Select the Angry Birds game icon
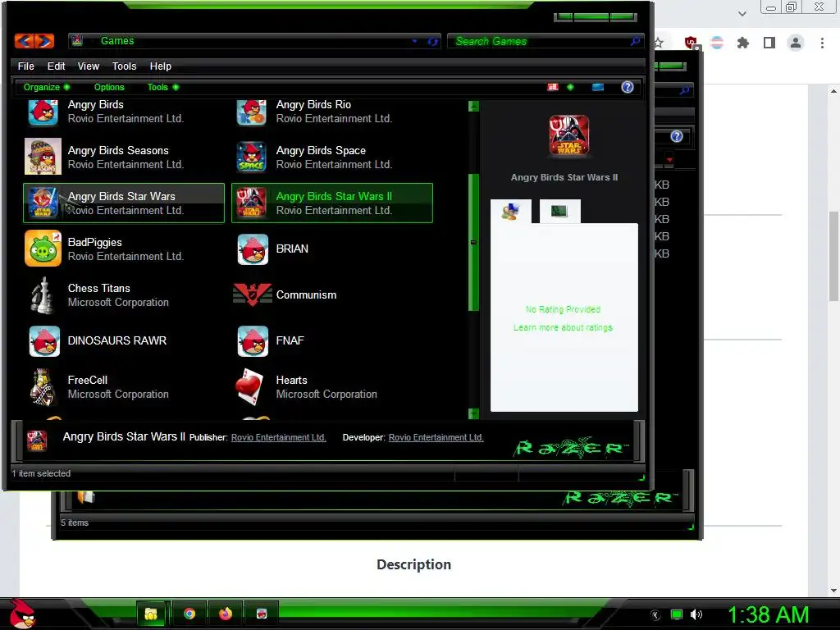 pos(43,112)
